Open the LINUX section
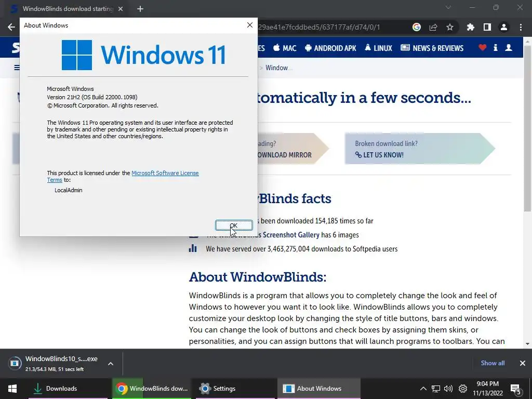532x399 pixels. coord(378,48)
